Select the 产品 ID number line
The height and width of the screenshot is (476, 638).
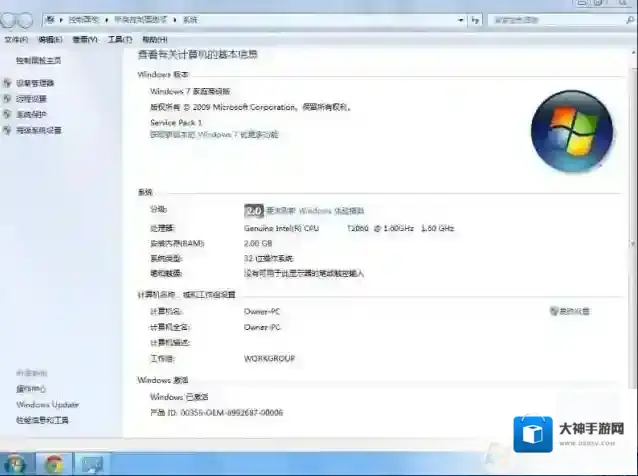[216, 413]
